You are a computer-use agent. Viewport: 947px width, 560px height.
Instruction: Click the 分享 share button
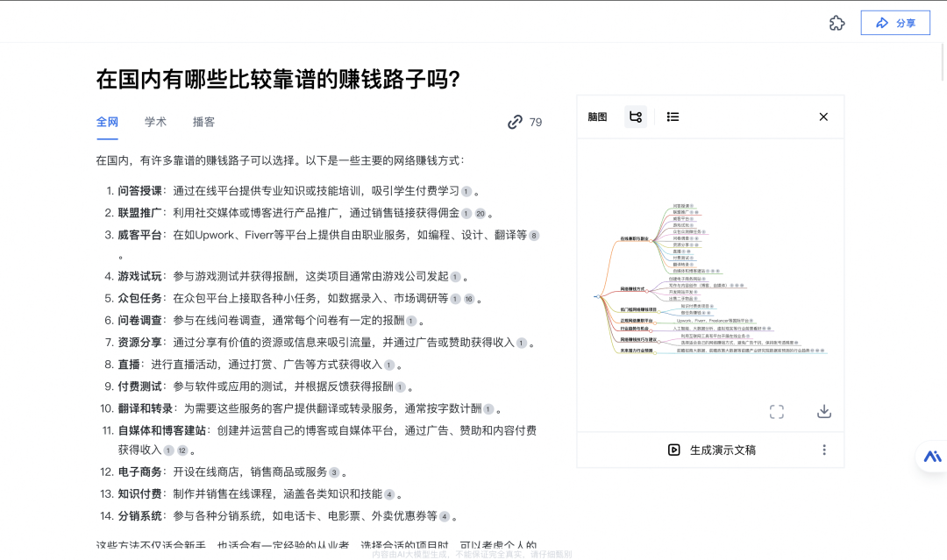point(895,23)
